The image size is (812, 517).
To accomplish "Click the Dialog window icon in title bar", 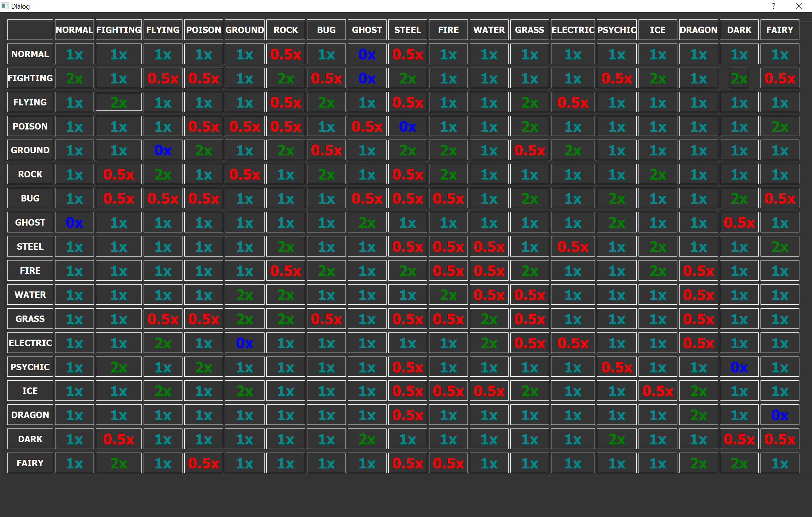I will (x=5, y=6).
